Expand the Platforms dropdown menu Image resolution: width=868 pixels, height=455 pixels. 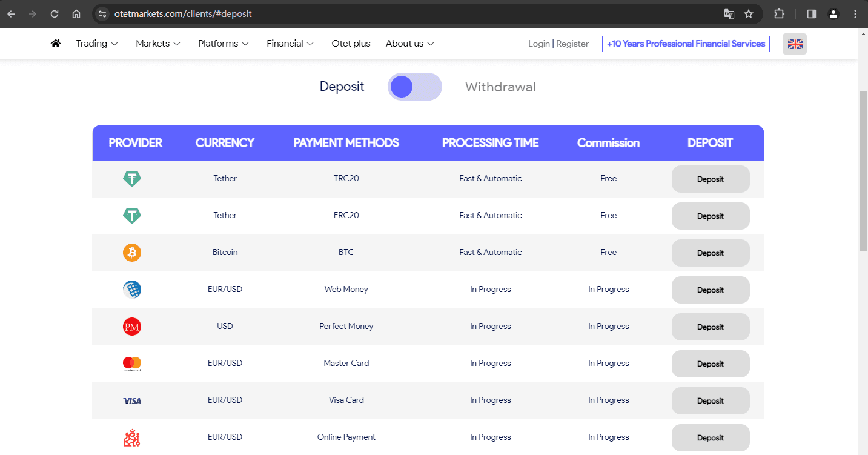pos(224,44)
